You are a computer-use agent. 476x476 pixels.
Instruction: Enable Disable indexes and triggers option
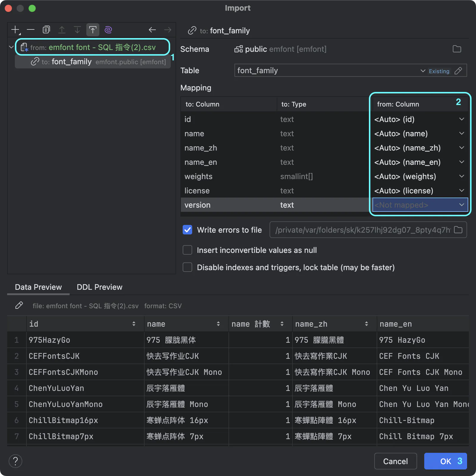coord(187,267)
